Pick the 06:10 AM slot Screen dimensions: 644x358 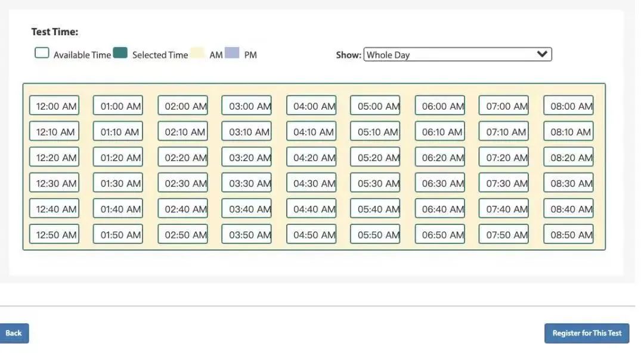coord(440,131)
